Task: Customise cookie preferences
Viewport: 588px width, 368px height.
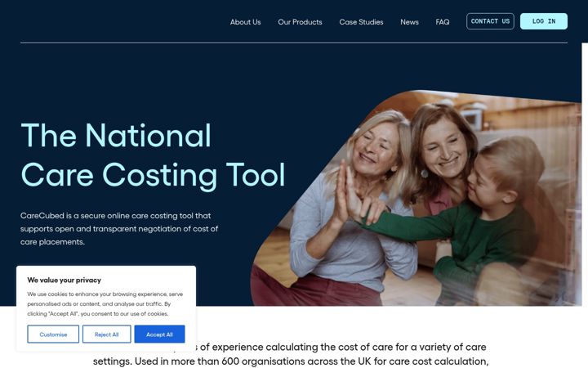Action: (53, 334)
